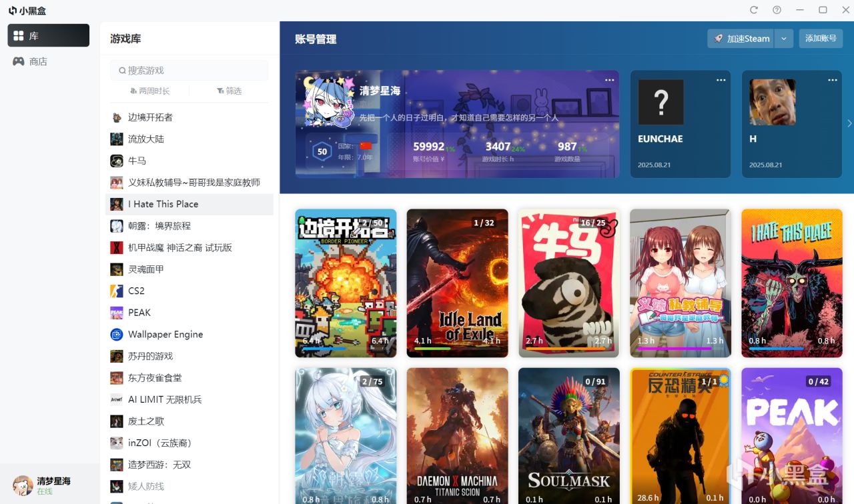Open the 清梦星海 account card menu
This screenshot has width=854, height=504.
pyautogui.click(x=609, y=80)
